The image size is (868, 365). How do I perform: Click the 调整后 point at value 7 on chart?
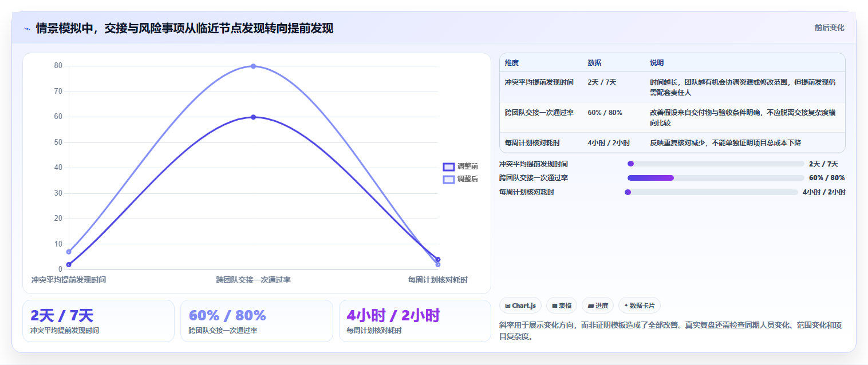coord(69,252)
